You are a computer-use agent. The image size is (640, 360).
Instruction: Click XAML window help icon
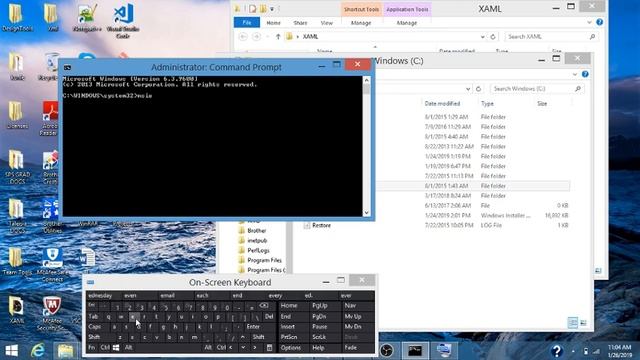[x=600, y=22]
